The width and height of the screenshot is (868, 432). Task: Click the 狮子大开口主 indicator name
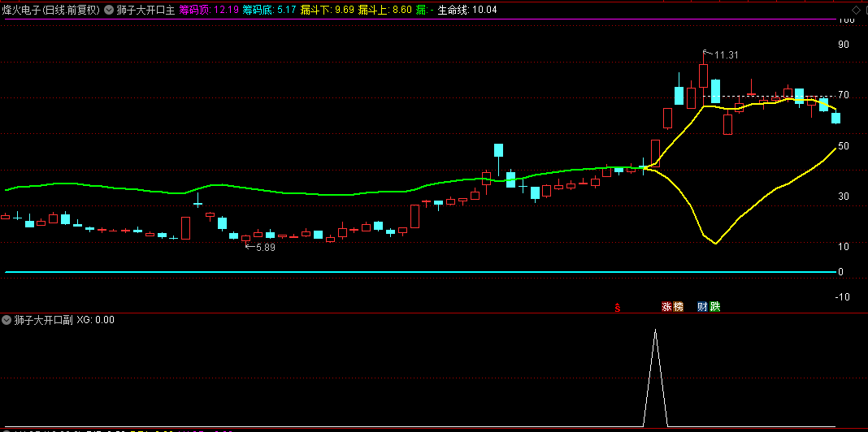[145, 10]
